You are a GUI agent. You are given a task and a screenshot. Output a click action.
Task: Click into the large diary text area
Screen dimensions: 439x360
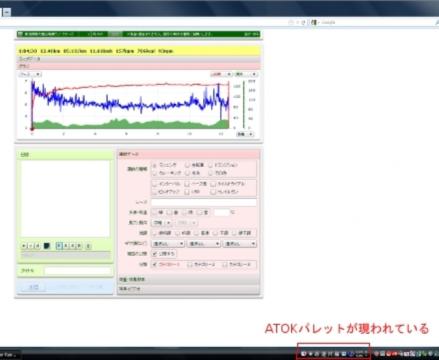tap(65, 199)
